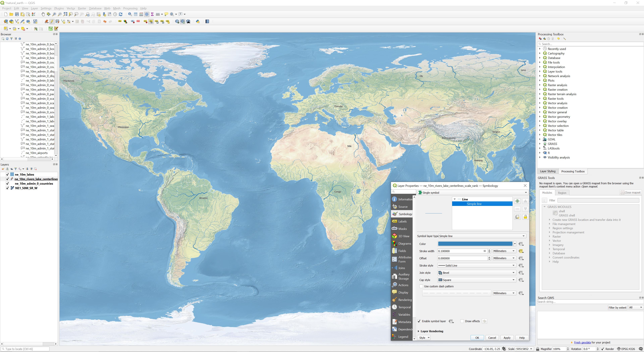The image size is (644, 352).
Task: Open the Fresh geodata link
Action: pos(582,342)
